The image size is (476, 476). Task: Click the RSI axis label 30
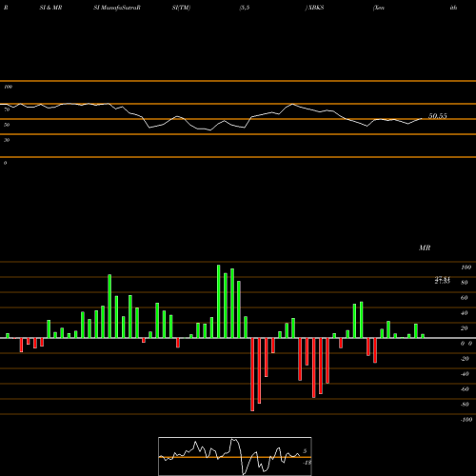coord(7,140)
